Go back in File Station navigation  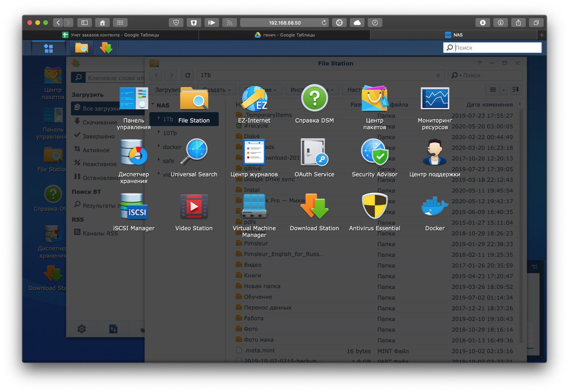tap(156, 76)
